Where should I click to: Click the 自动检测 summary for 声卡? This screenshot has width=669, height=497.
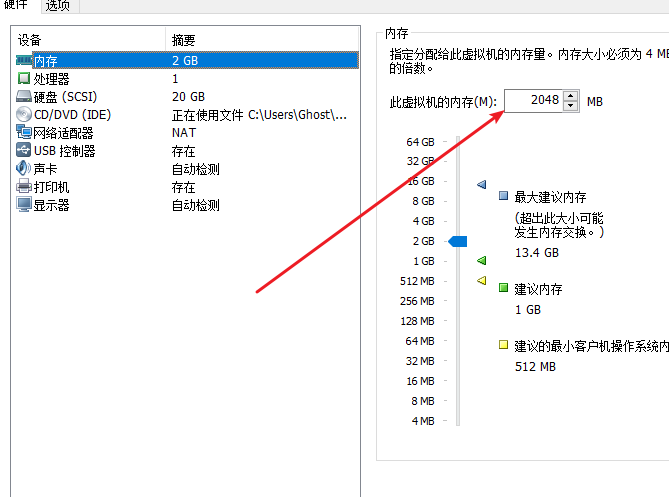(195, 169)
